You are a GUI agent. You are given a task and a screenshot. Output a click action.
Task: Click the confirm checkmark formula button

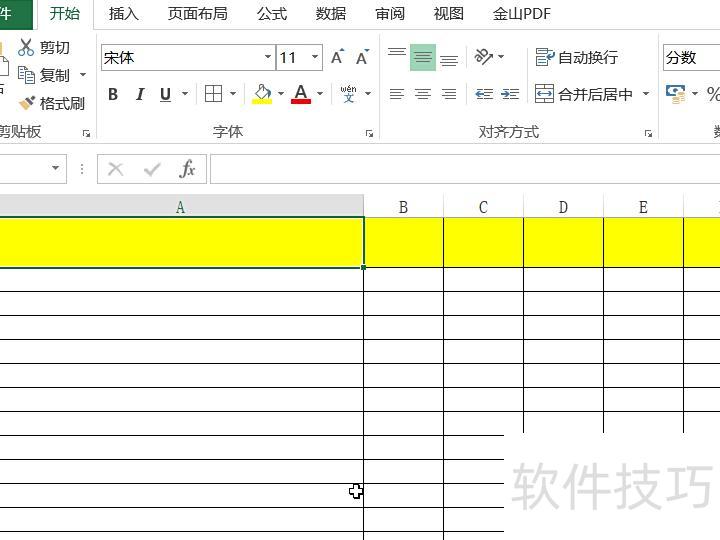click(x=152, y=169)
